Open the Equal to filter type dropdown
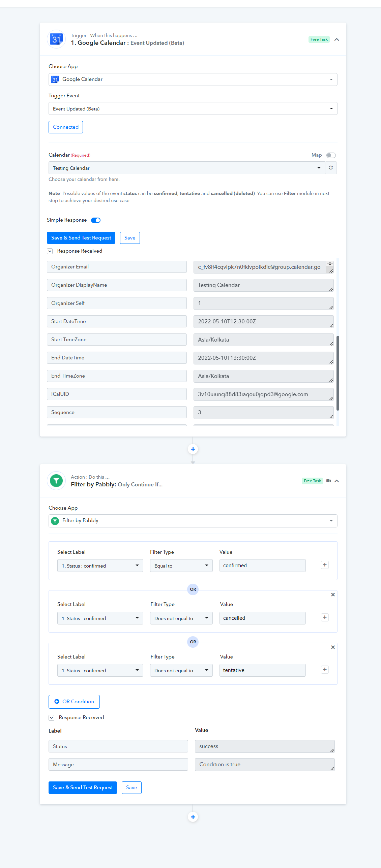 [x=181, y=566]
